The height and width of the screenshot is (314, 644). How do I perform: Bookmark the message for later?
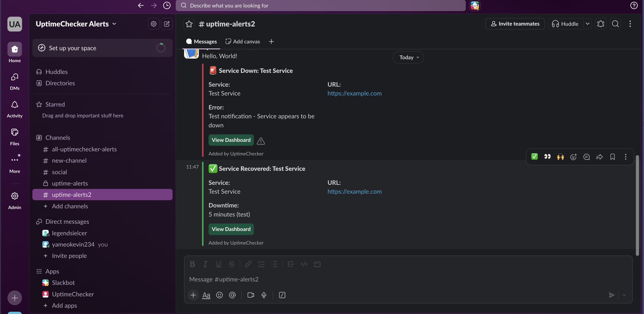613,157
